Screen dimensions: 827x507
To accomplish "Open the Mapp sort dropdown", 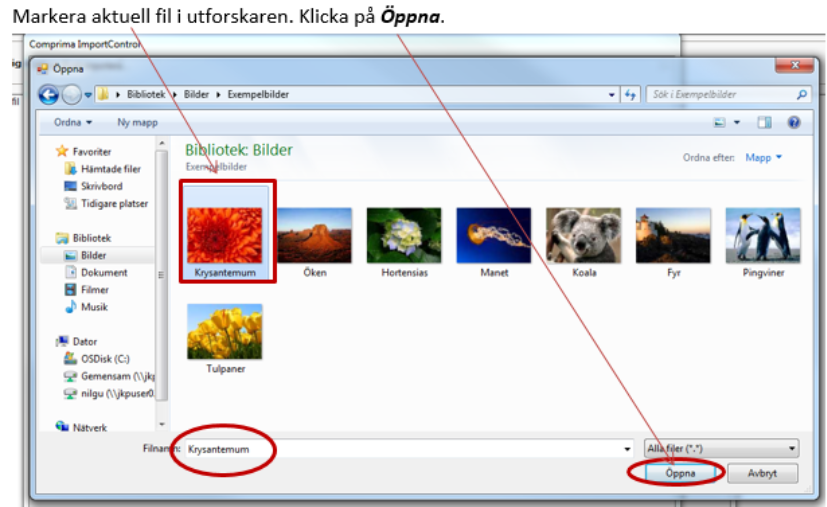I will click(x=763, y=157).
